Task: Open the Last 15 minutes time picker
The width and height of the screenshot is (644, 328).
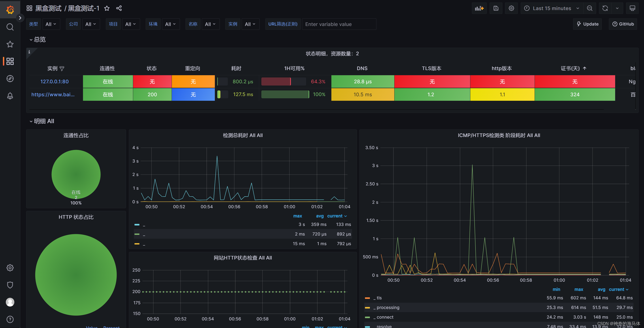Action: 552,8
